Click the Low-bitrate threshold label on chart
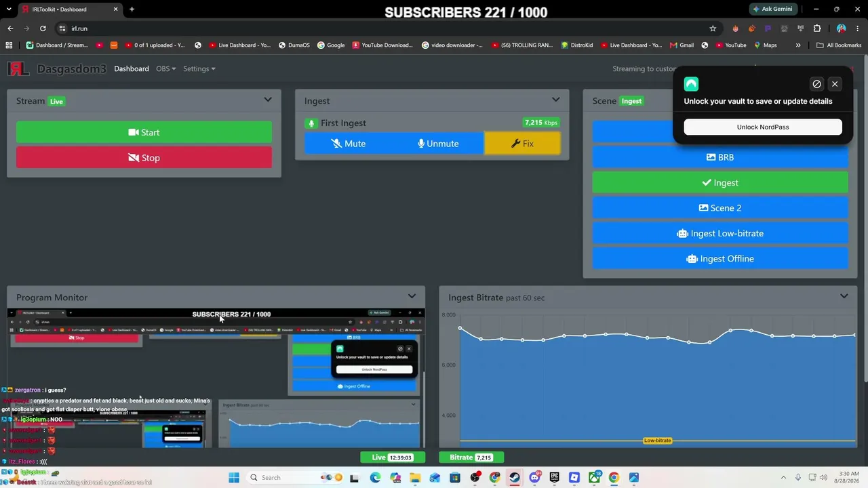Screen dimensions: 868x488 pos(657,441)
